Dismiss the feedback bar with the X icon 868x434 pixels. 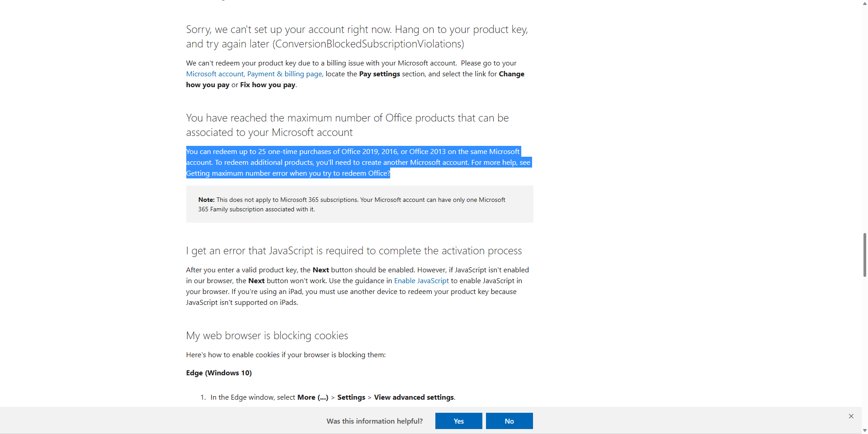[851, 416]
